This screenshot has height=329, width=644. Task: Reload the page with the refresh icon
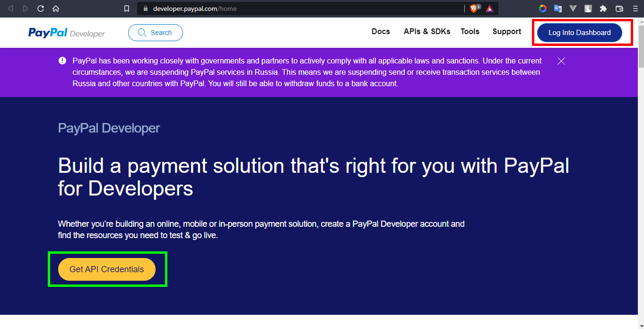coord(41,9)
